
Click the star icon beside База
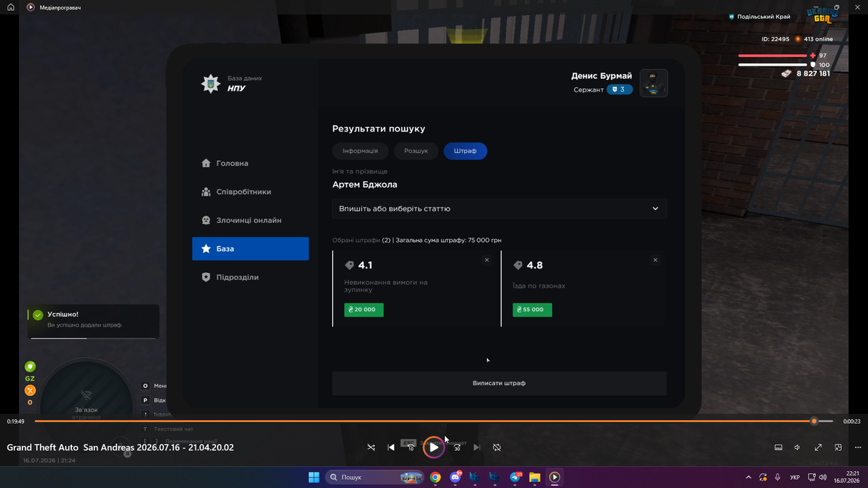pos(206,249)
